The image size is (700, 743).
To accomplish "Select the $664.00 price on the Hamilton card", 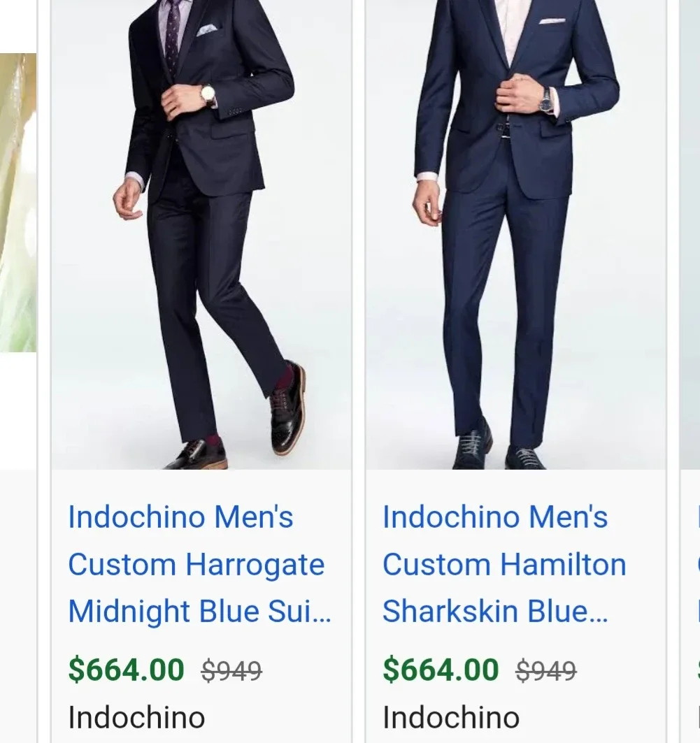I will click(x=441, y=669).
